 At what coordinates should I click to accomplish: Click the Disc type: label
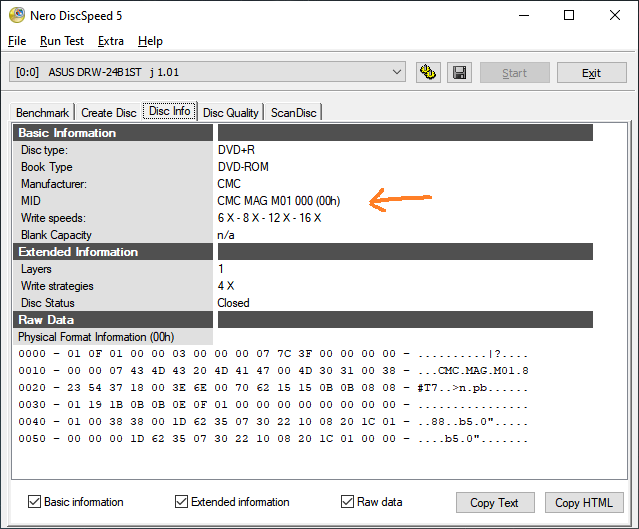[44, 150]
